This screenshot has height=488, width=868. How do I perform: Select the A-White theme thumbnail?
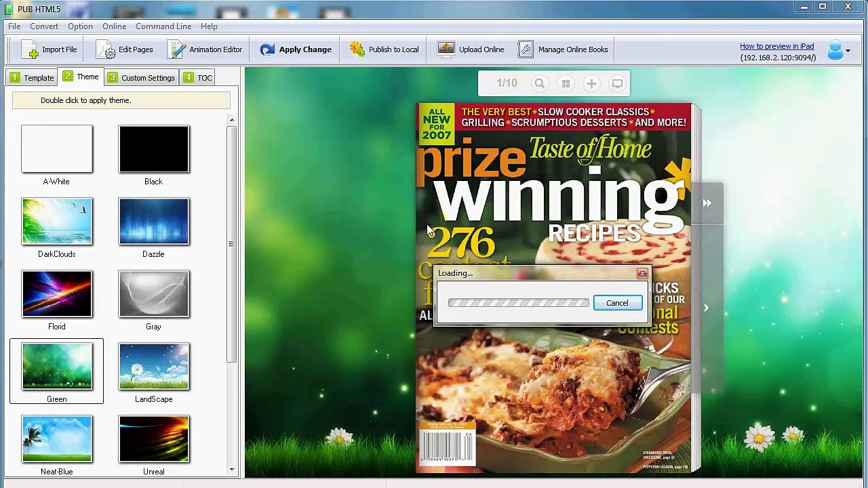[56, 149]
